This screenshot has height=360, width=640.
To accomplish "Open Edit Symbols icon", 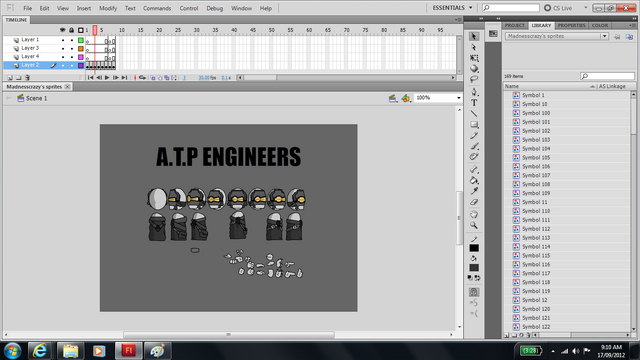I will click(406, 98).
